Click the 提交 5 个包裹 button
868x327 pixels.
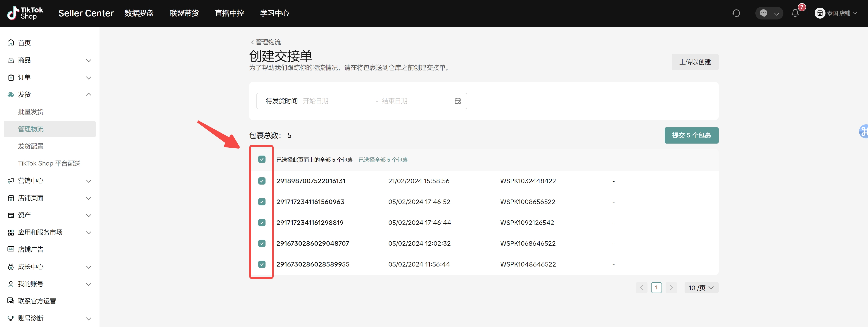click(691, 135)
